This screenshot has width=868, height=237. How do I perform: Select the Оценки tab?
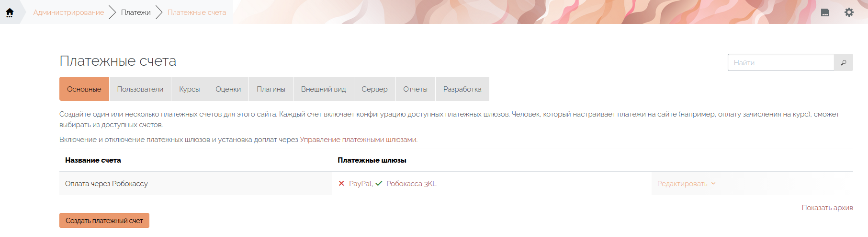point(228,89)
